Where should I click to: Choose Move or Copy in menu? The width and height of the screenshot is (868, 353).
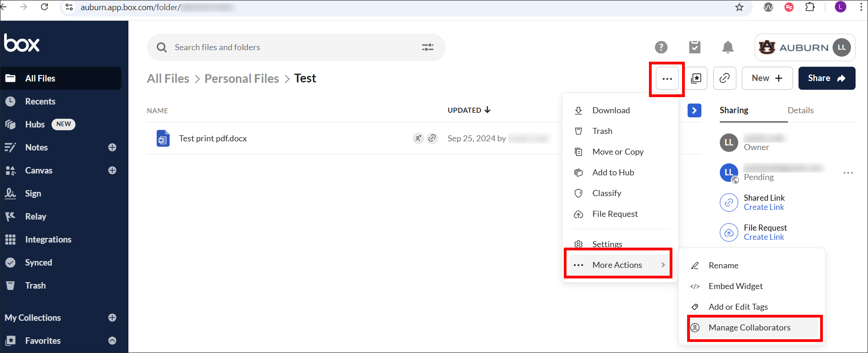click(x=618, y=152)
